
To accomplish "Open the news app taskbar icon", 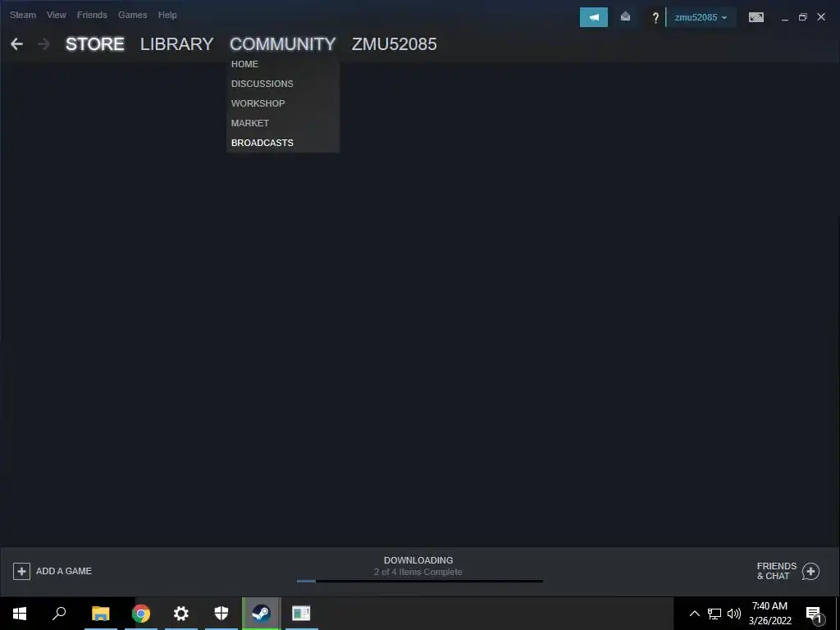I will pos(301,614).
